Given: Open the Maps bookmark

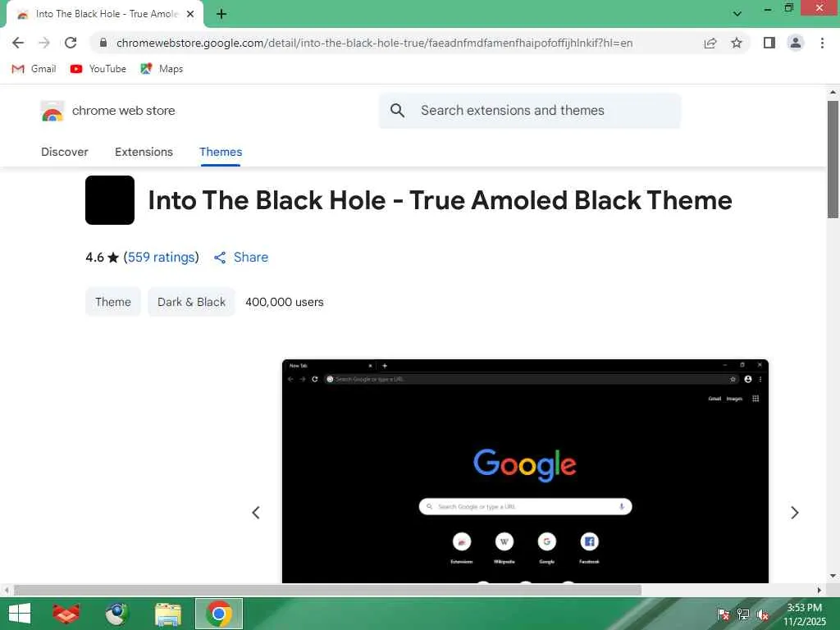Looking at the screenshot, I should click(162, 69).
